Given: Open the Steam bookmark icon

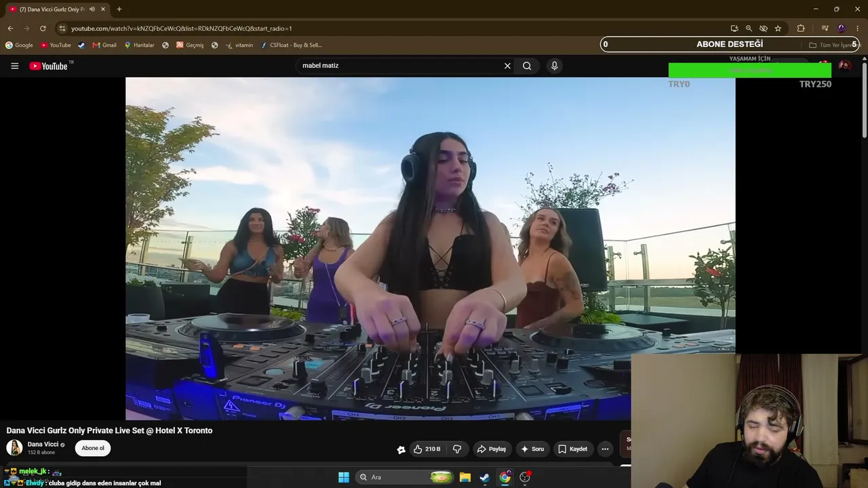Looking at the screenshot, I should tap(81, 45).
